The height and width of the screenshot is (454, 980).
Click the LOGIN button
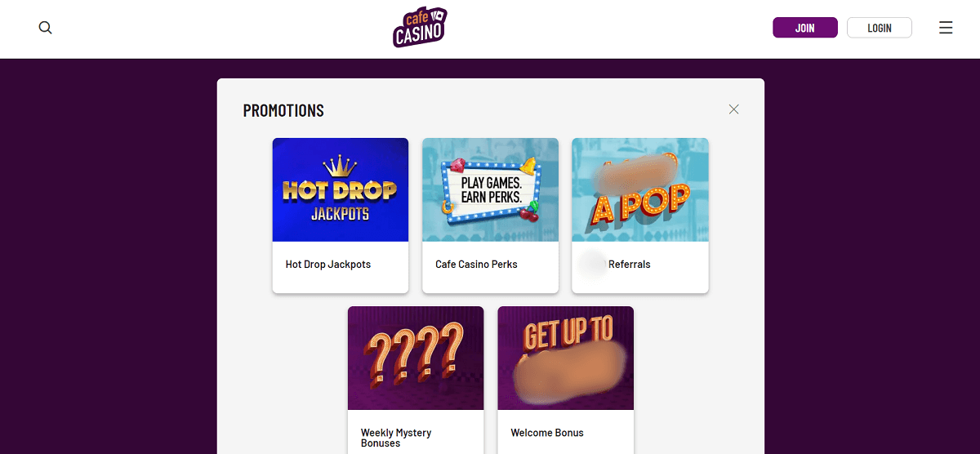tap(880, 28)
